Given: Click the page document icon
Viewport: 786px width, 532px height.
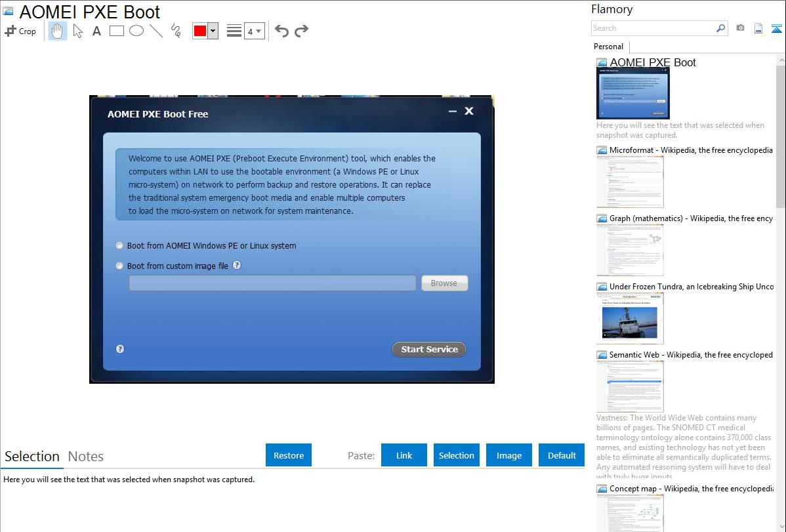Looking at the screenshot, I should [758, 28].
